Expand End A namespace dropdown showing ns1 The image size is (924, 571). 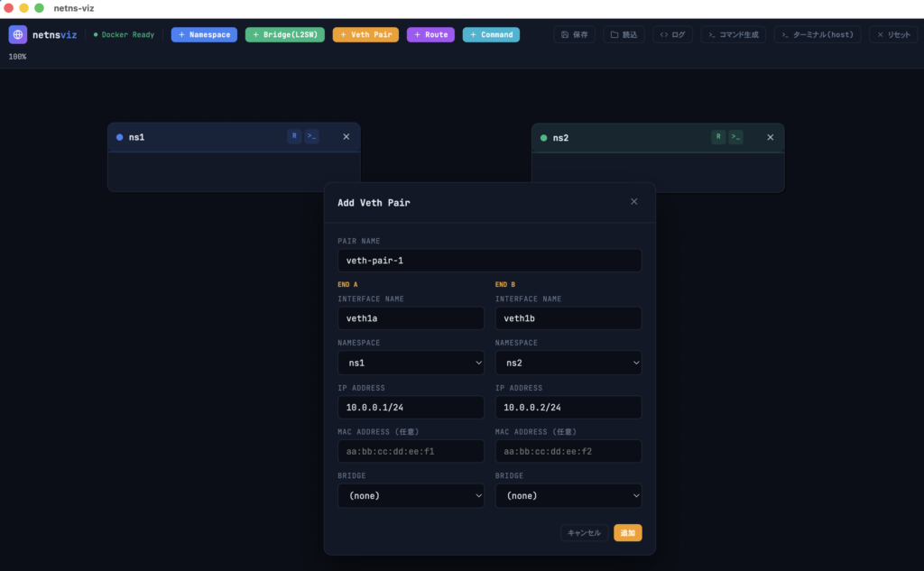click(411, 363)
